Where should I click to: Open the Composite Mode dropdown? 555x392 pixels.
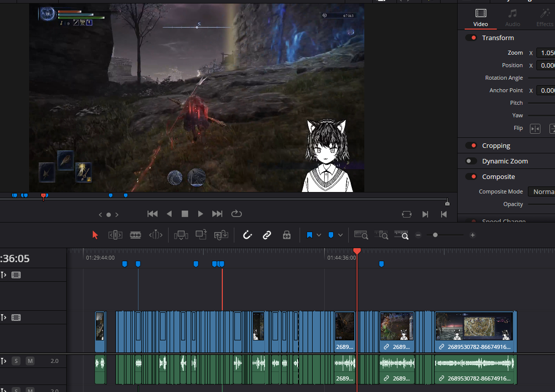click(541, 192)
